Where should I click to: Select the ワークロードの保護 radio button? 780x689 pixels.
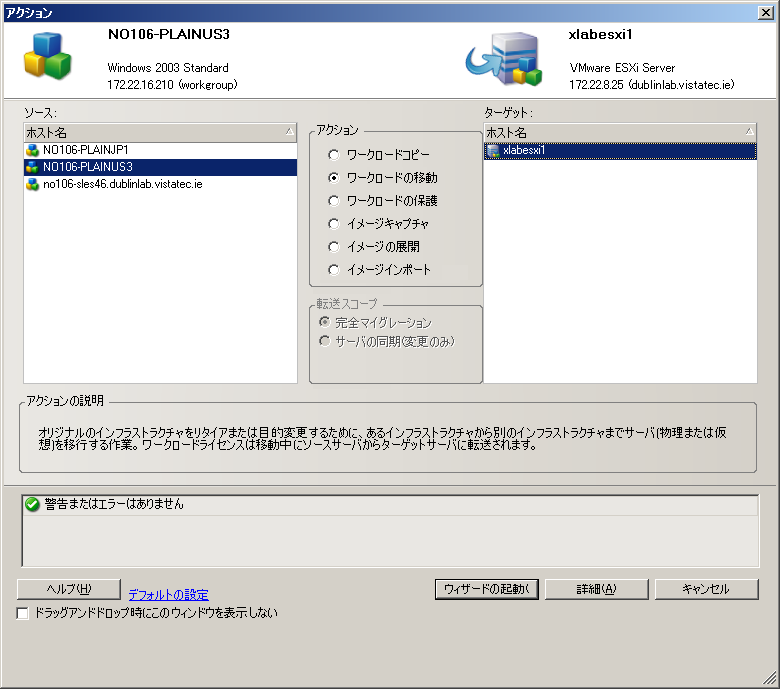coord(334,201)
